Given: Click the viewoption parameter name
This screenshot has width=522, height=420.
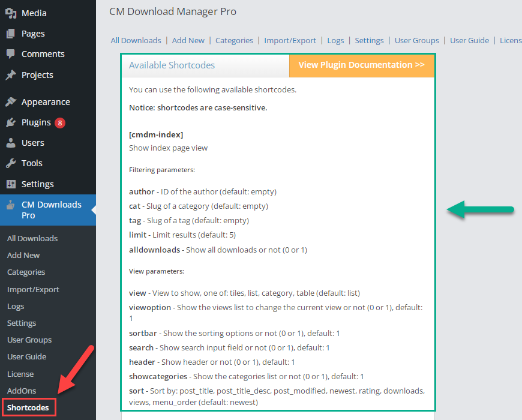Looking at the screenshot, I should click(150, 308).
